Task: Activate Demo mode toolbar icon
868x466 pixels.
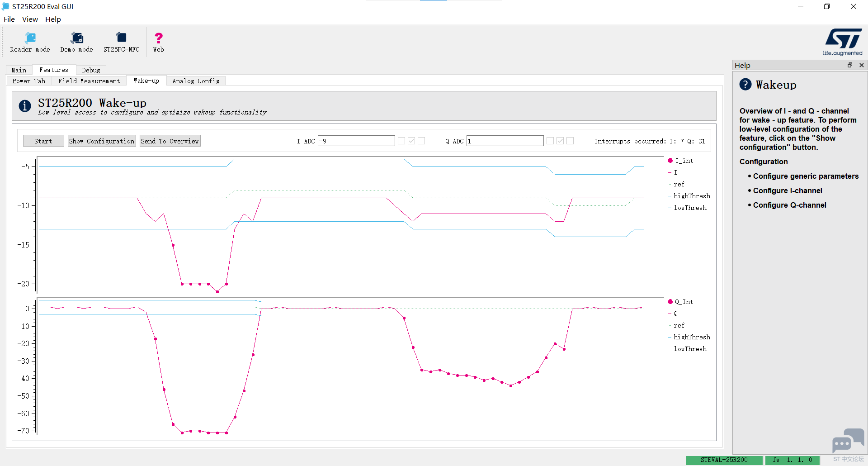Action: (x=77, y=43)
